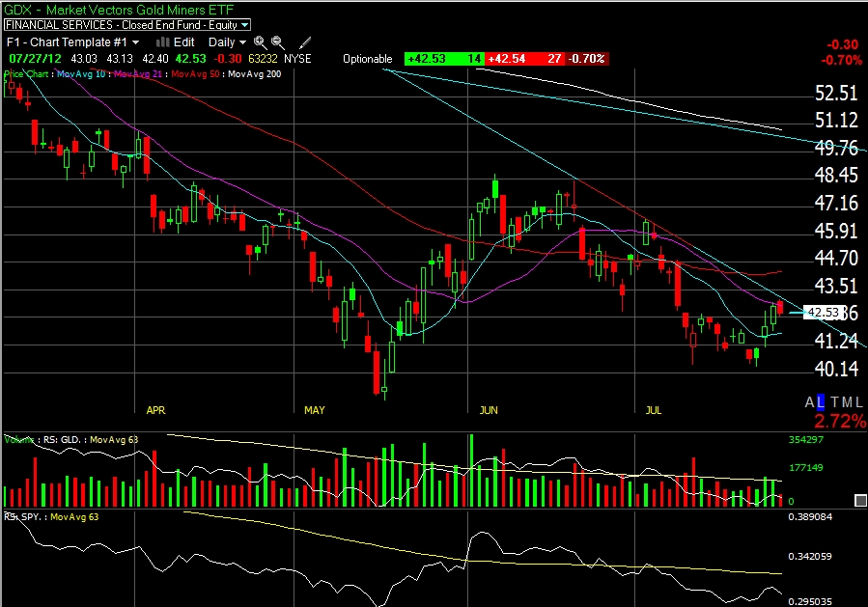This screenshot has height=607, width=868.
Task: Click the 177149 volume axis label
Action: tap(806, 468)
